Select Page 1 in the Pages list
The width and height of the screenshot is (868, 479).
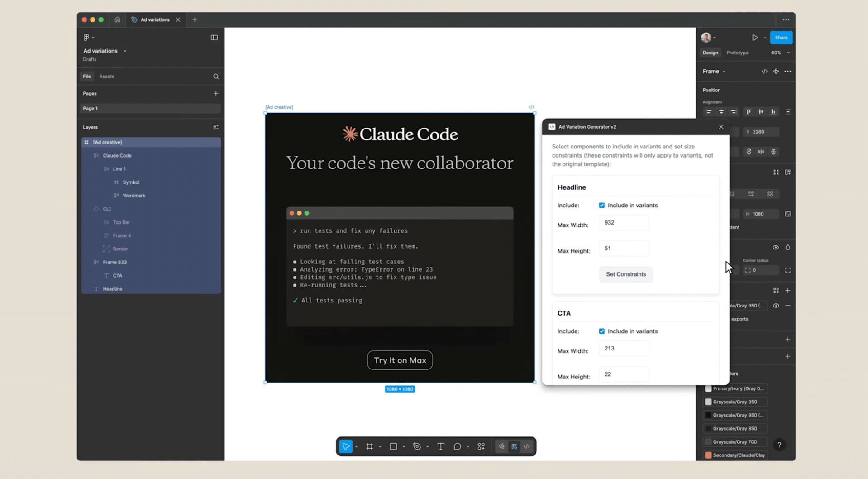[x=151, y=109]
